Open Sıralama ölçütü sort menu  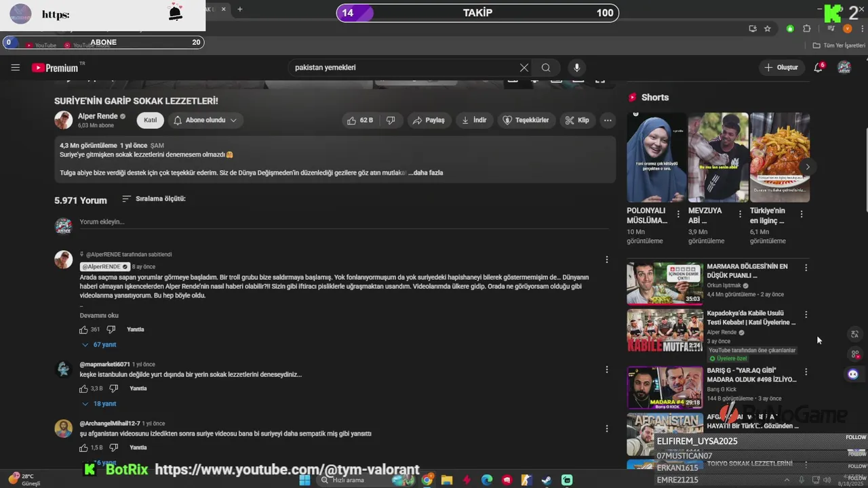[x=154, y=199]
